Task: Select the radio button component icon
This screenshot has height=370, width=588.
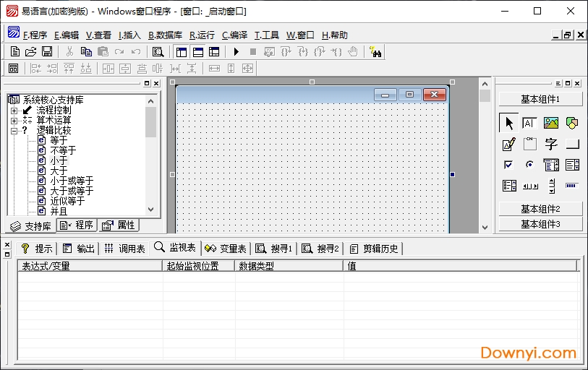Action: pyautogui.click(x=529, y=165)
